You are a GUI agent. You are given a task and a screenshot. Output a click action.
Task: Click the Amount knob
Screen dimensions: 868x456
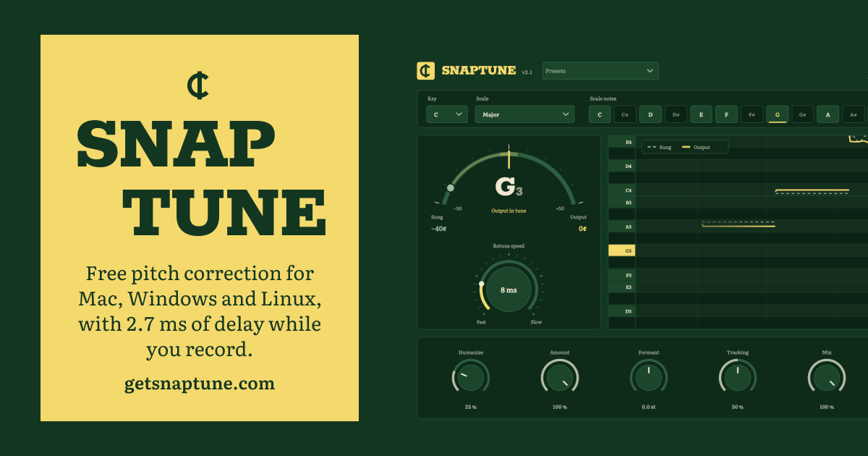coord(560,378)
